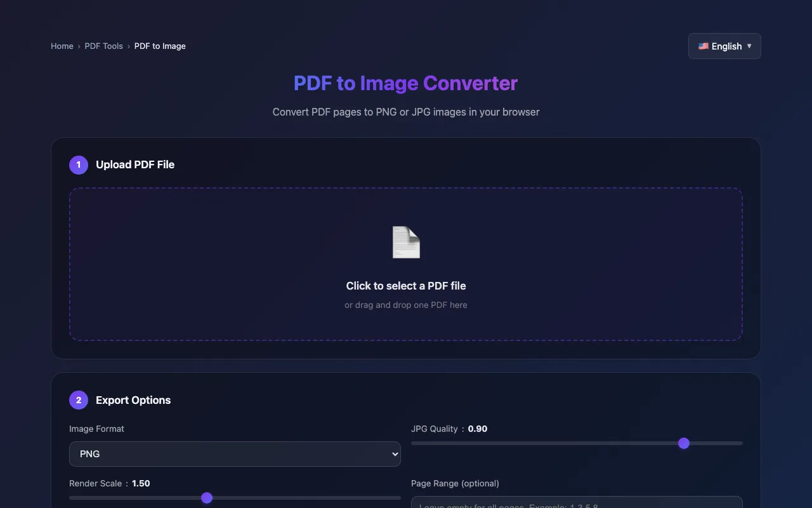The height and width of the screenshot is (508, 812).
Task: Click the 'PDF to Image Converter' title
Action: [406, 83]
